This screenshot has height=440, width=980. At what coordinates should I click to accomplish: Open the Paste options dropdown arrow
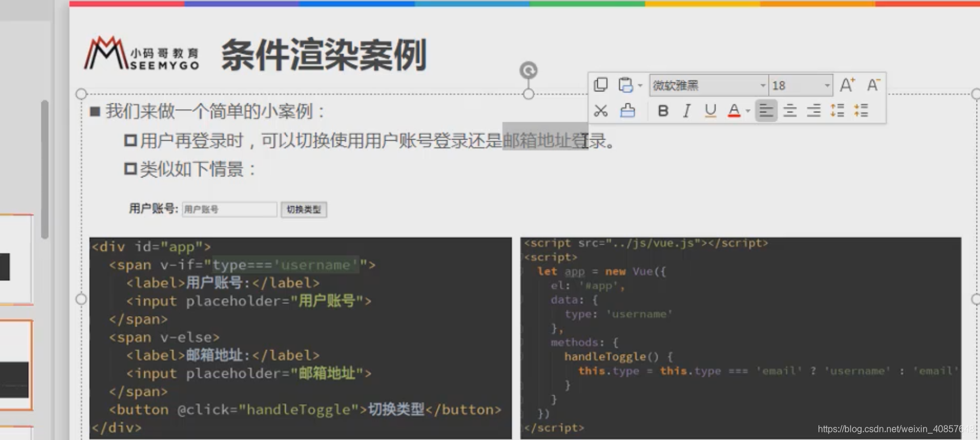point(640,86)
